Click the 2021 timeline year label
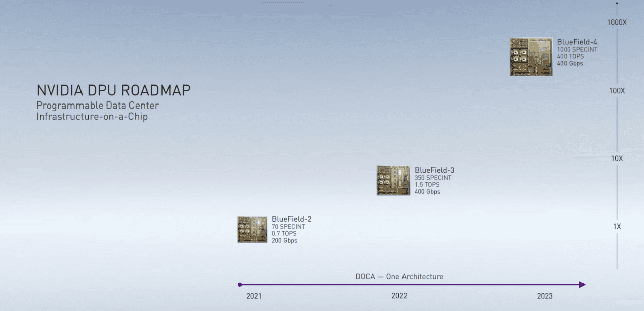Viewport: 644px width, 311px height. pos(254,296)
